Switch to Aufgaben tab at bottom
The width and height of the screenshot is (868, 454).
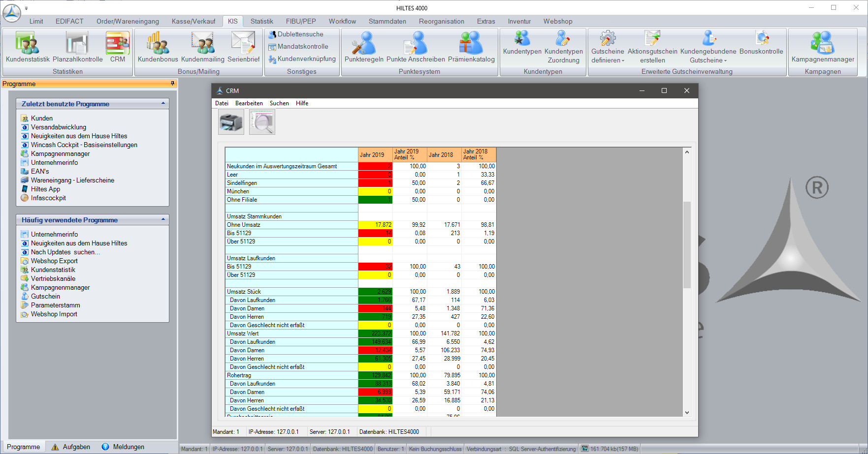[x=71, y=447]
